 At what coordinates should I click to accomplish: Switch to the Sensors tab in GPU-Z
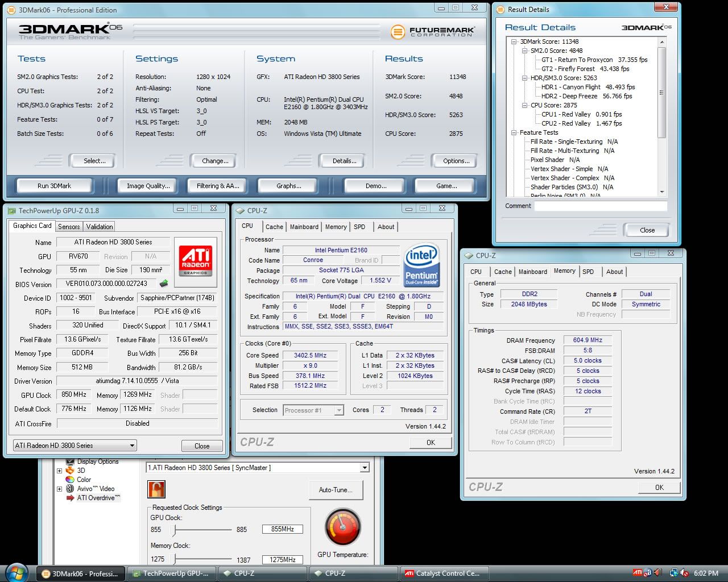click(x=69, y=226)
